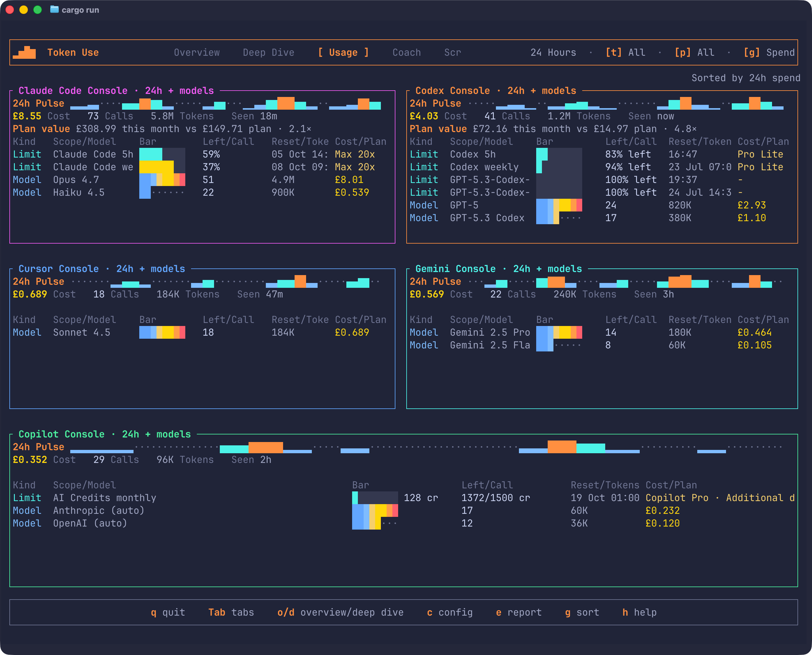Click the Anthropic (auto) usage bar
The image size is (812, 655).
[375, 510]
